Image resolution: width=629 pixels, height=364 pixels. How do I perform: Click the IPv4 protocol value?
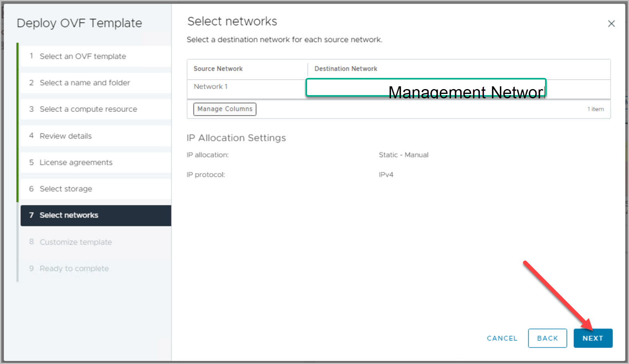386,175
